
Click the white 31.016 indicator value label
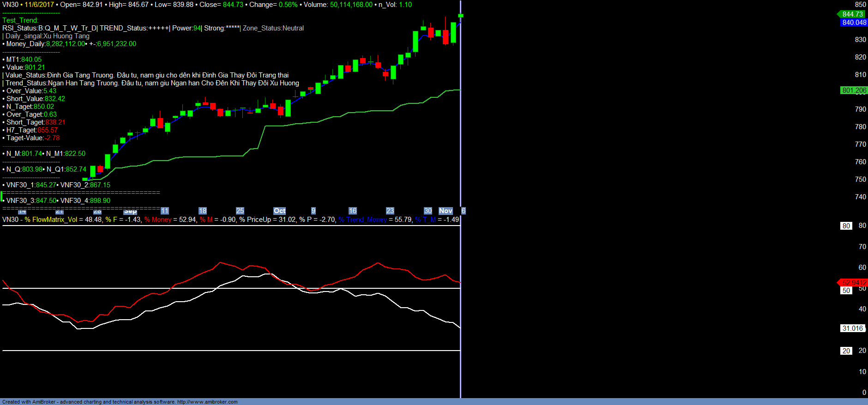click(852, 328)
